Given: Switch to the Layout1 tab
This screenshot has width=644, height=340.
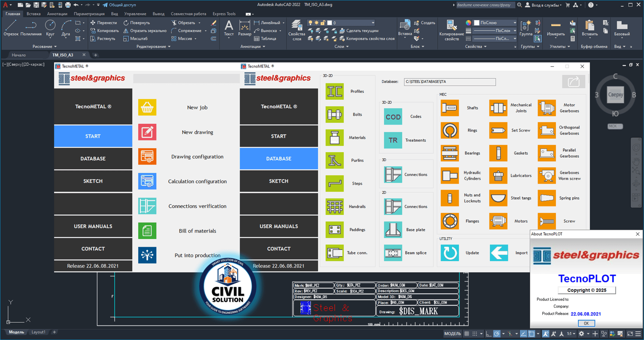Looking at the screenshot, I should (38, 332).
